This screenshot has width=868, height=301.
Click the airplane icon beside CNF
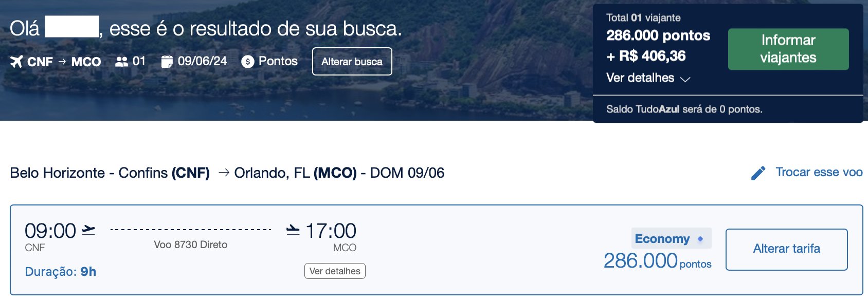tap(16, 62)
